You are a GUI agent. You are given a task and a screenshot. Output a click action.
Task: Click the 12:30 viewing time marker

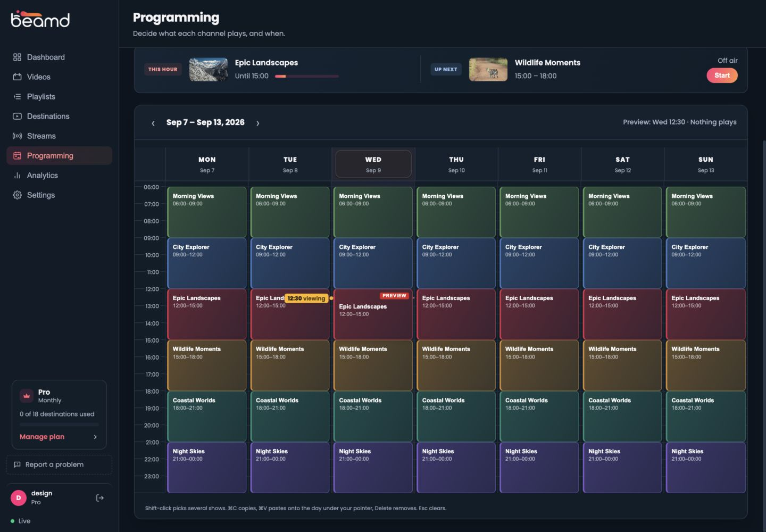pyautogui.click(x=306, y=298)
